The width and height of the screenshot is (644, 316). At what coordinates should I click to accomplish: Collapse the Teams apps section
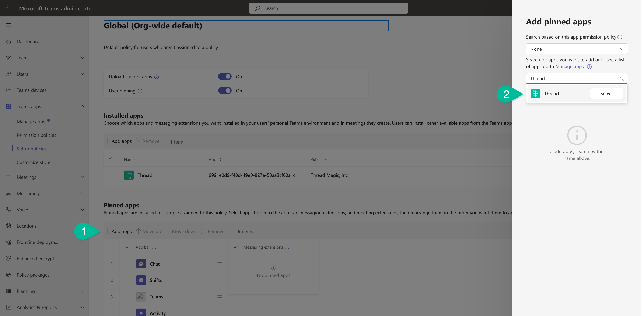click(x=82, y=106)
